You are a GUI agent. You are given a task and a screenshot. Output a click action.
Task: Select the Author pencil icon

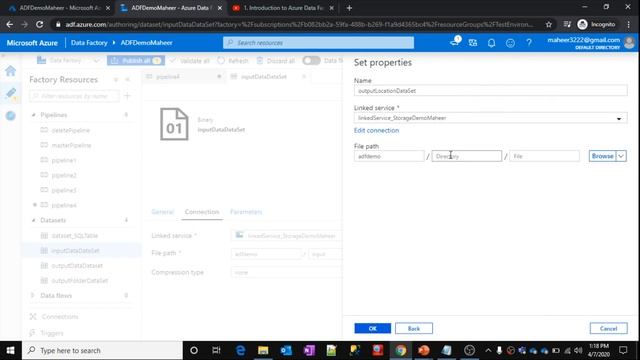click(x=11, y=93)
